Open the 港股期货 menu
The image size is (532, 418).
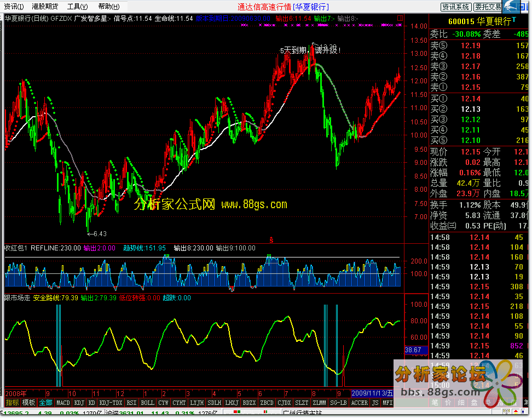click(45, 7)
